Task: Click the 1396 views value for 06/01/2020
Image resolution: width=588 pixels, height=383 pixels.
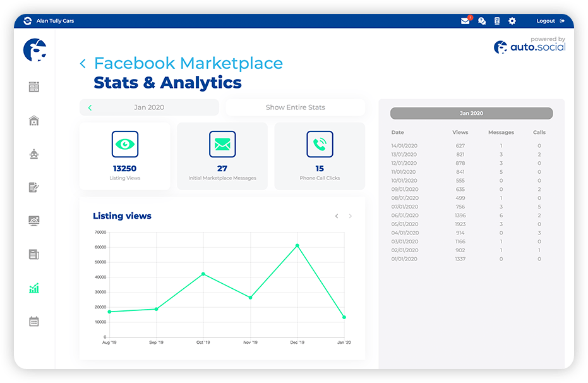Action: pos(460,216)
